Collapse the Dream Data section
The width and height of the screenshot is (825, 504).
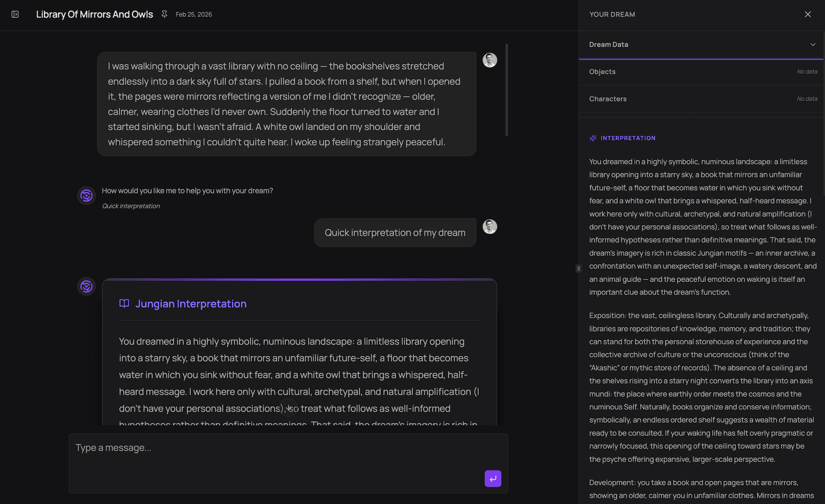click(813, 44)
